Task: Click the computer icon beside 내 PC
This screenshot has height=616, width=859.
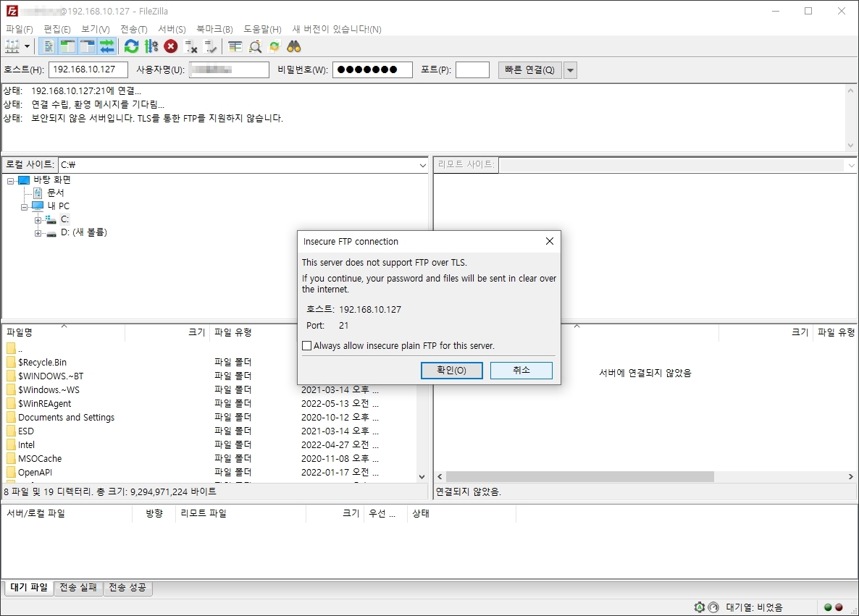Action: click(x=37, y=206)
